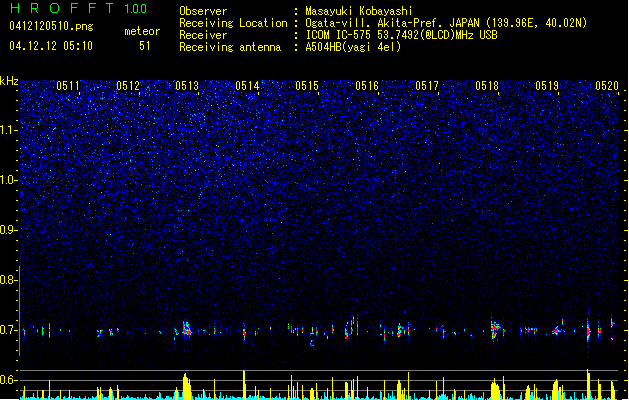Click the 0.6 kHz axis label

[x=9, y=380]
